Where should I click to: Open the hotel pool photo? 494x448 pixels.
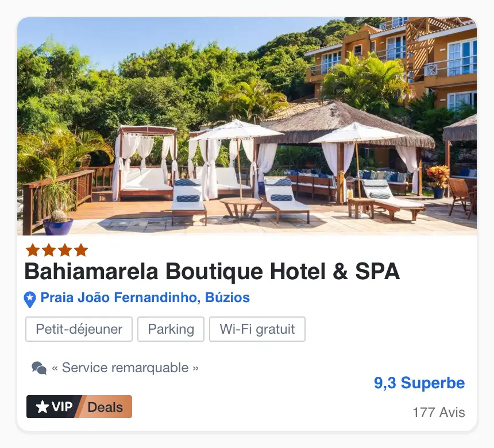click(x=247, y=126)
